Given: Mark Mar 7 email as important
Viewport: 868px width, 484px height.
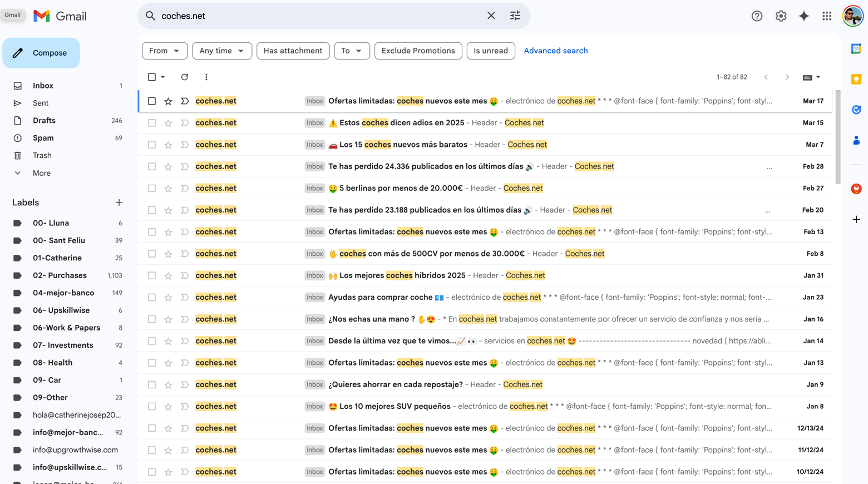Looking at the screenshot, I should [185, 145].
